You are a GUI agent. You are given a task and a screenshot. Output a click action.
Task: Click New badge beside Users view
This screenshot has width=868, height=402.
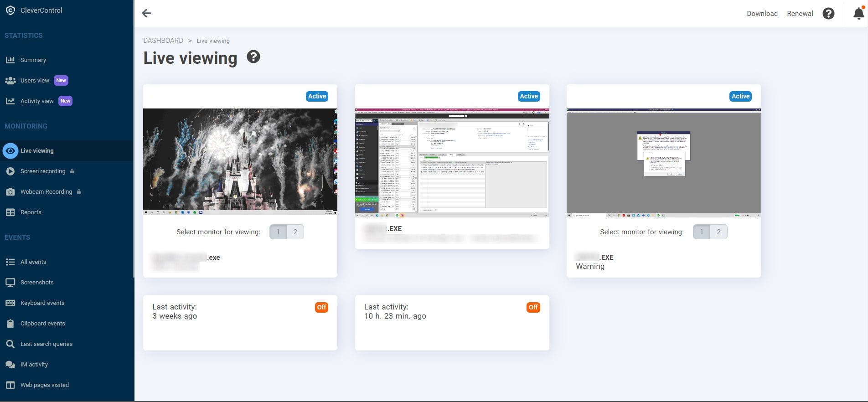[61, 80]
